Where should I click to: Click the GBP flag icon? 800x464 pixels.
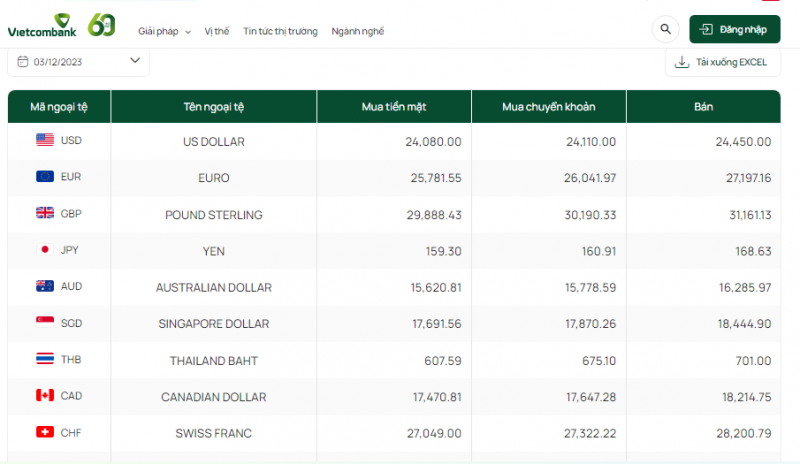(x=45, y=213)
